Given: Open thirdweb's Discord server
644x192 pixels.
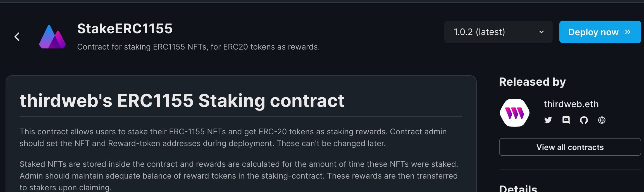Looking at the screenshot, I should pyautogui.click(x=566, y=120).
